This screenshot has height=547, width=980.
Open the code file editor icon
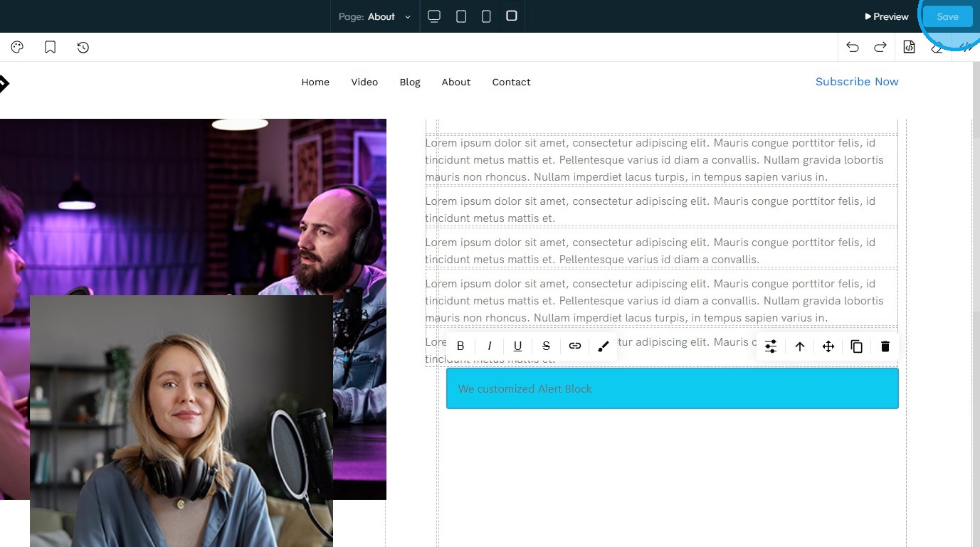pyautogui.click(x=909, y=48)
